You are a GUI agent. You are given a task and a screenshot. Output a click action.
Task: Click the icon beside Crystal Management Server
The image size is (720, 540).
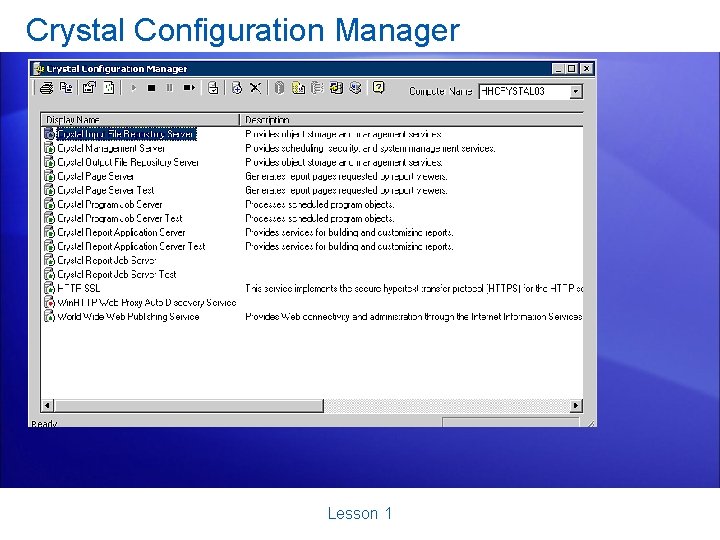click(50, 148)
